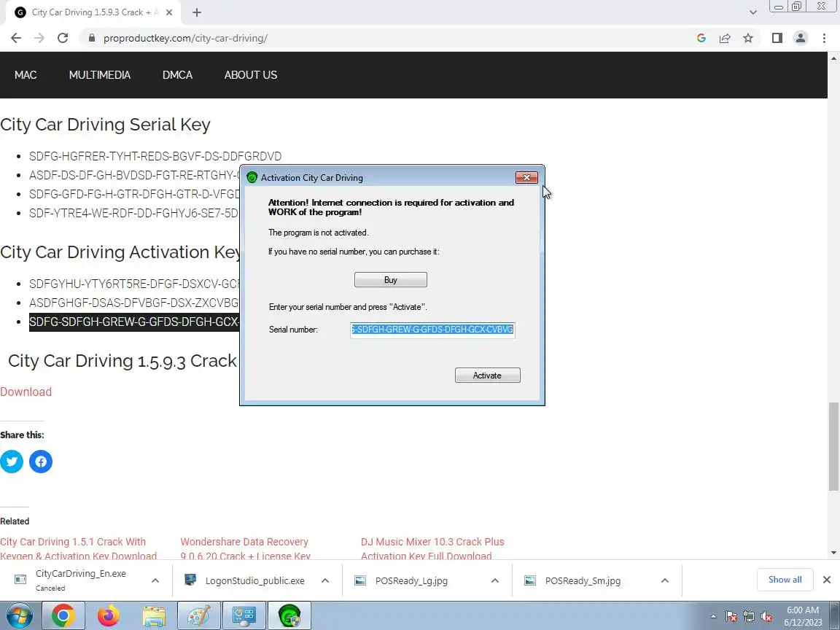Viewport: 840px width, 630px height.
Task: Open Action Center flag icon
Action: coord(731,617)
